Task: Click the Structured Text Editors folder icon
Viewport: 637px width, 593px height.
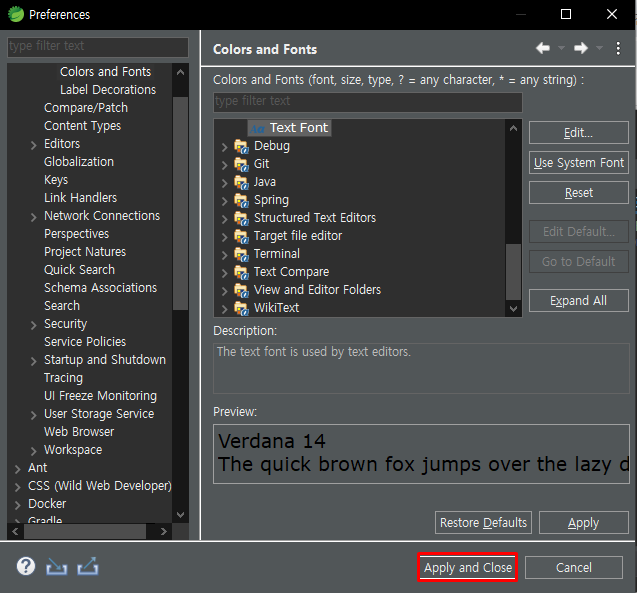Action: (x=241, y=218)
